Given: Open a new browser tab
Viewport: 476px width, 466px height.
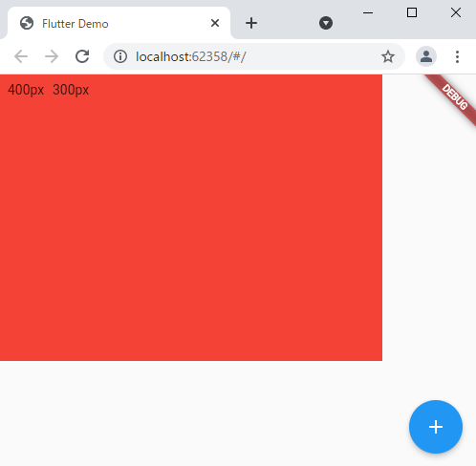Looking at the screenshot, I should [251, 23].
